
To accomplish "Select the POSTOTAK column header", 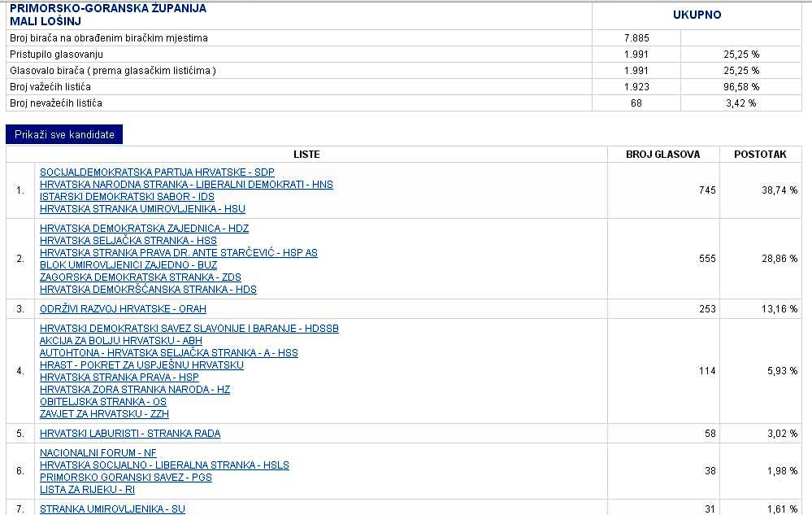I will click(760, 155).
